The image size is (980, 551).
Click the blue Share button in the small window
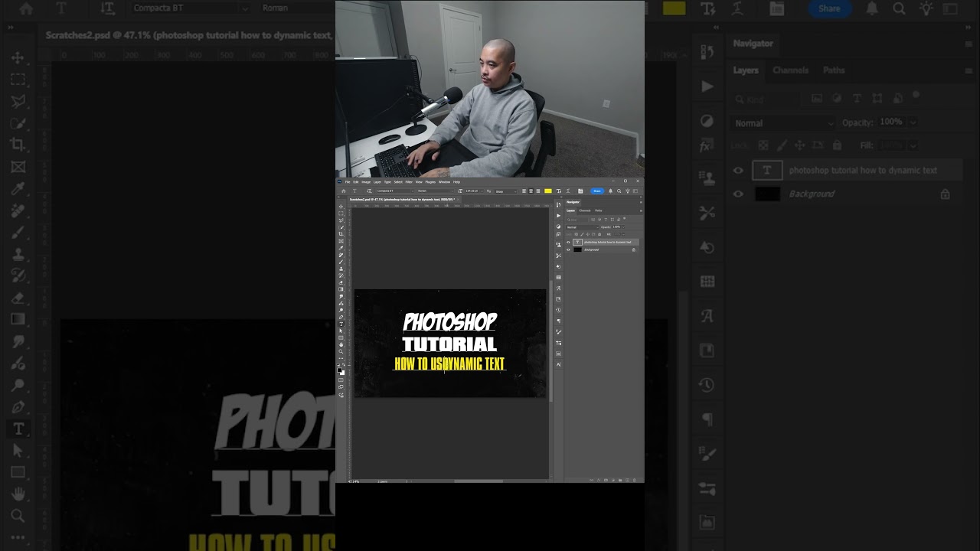point(597,191)
